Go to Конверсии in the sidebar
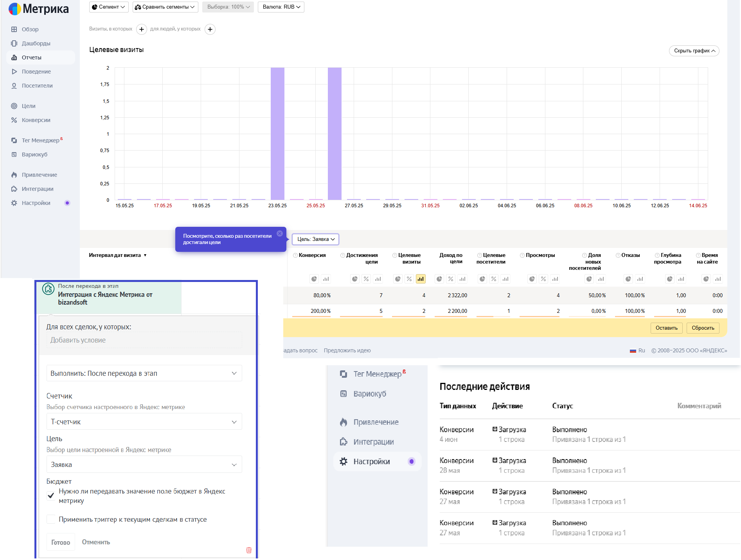 point(36,120)
